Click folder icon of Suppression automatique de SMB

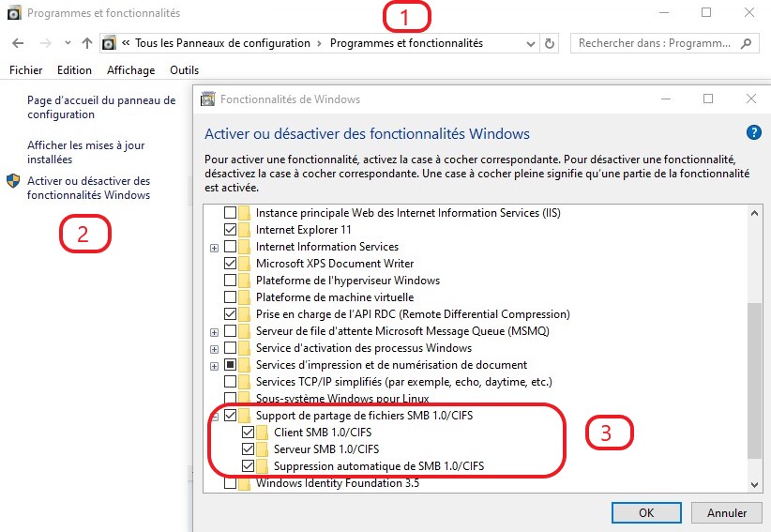(262, 466)
